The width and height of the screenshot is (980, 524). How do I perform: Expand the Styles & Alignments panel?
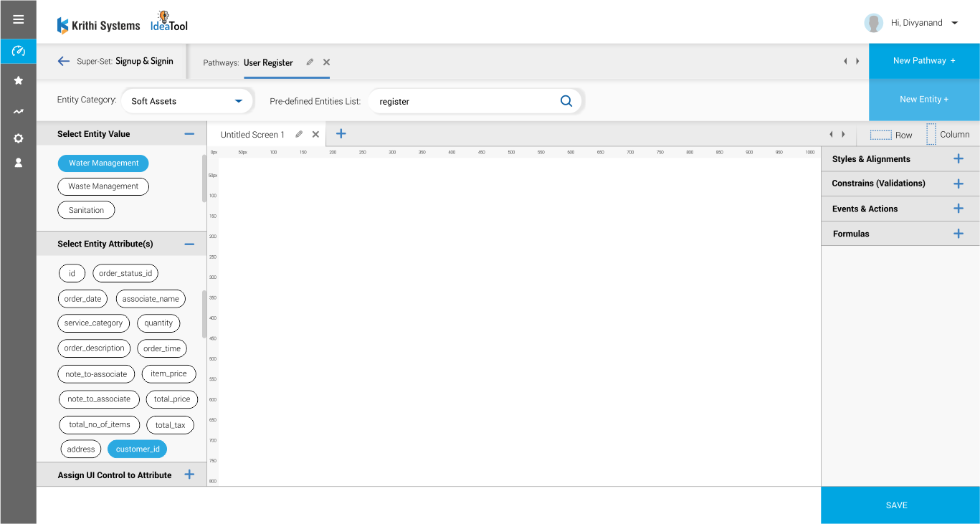958,158
